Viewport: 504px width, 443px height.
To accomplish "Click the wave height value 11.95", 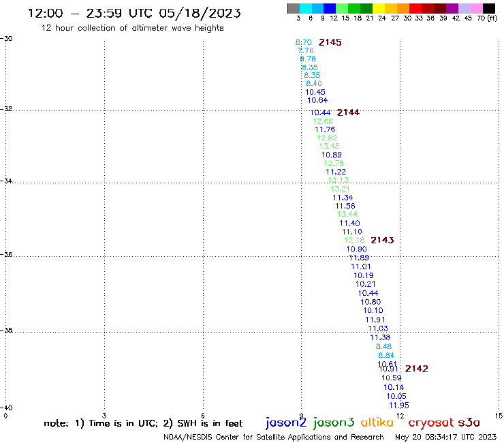I will [x=399, y=406].
